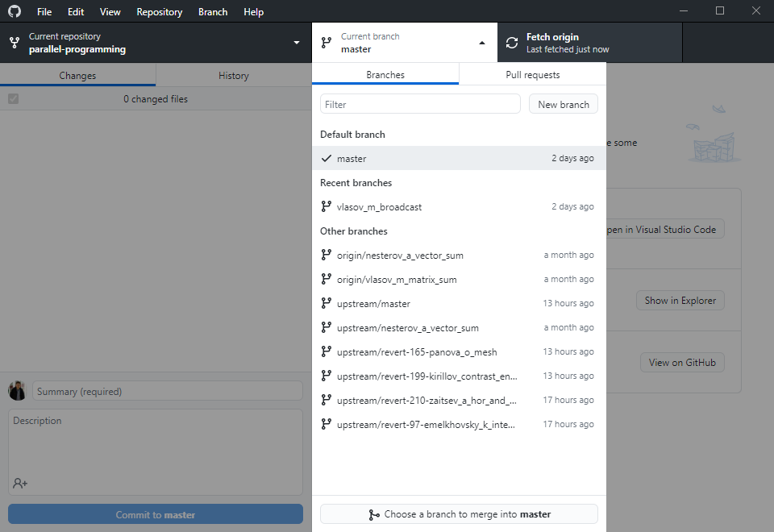Viewport: 774px width, 532px height.
Task: Select branch upstream/master
Action: coord(459,303)
